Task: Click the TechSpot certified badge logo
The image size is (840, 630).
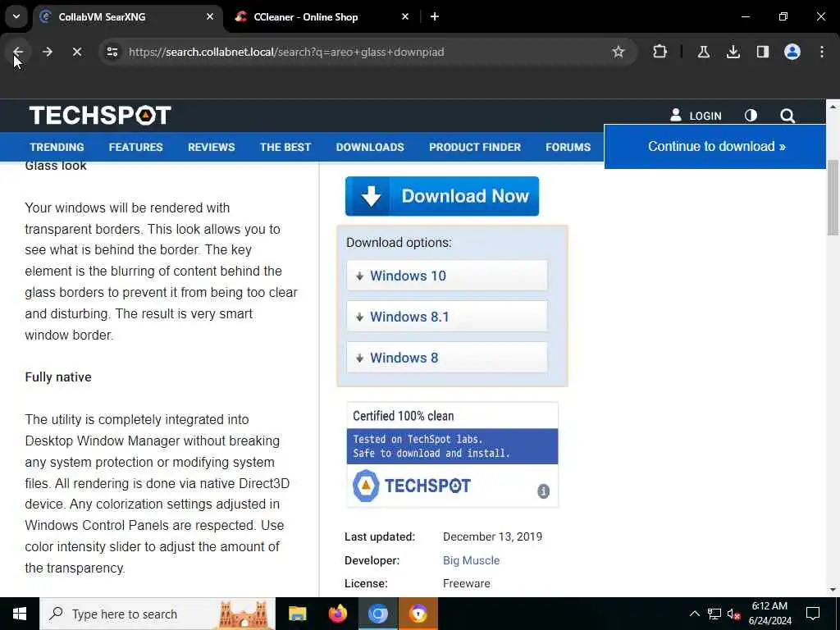Action: pyautogui.click(x=412, y=486)
